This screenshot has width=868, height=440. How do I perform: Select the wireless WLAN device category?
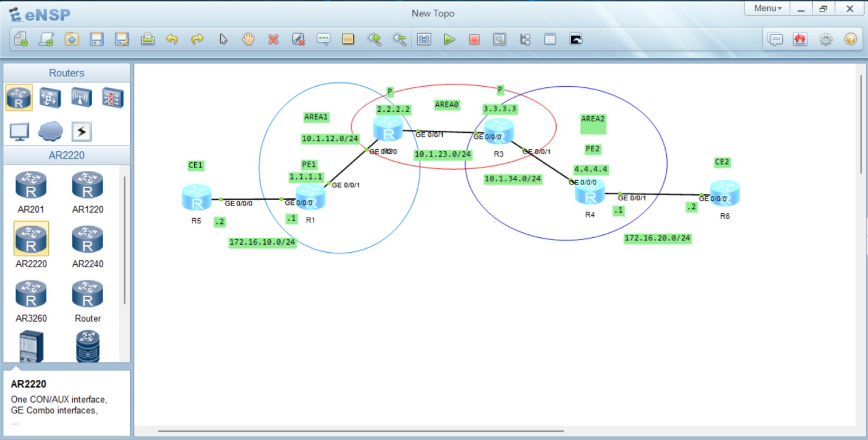coord(81,98)
